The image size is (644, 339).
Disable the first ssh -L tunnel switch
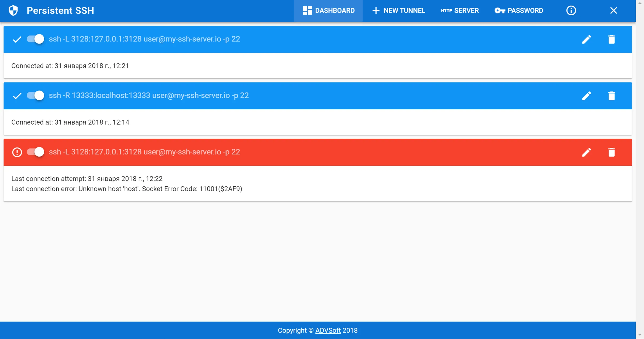coord(35,39)
